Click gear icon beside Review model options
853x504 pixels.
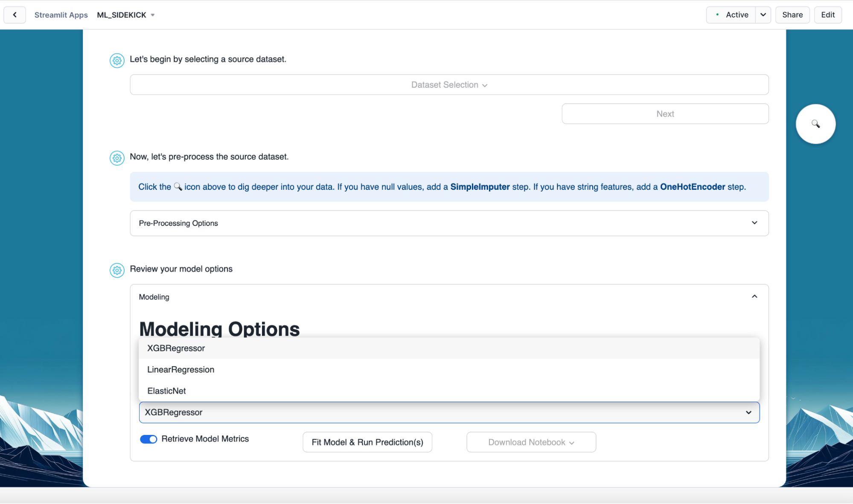click(117, 270)
